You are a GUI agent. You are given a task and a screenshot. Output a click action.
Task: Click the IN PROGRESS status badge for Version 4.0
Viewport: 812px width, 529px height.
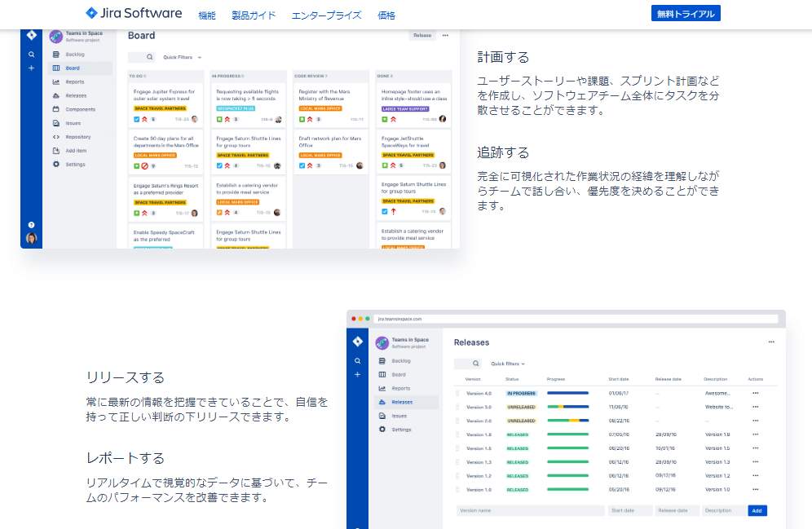click(522, 394)
